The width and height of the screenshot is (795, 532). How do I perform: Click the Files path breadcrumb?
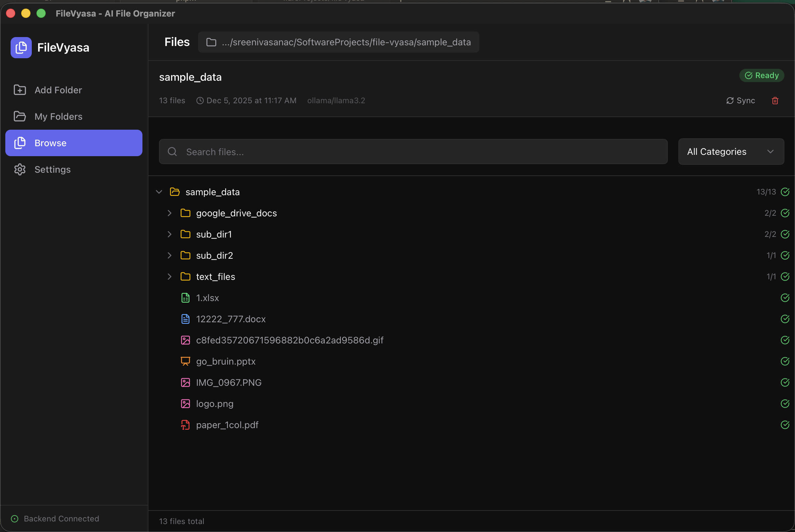(x=177, y=42)
